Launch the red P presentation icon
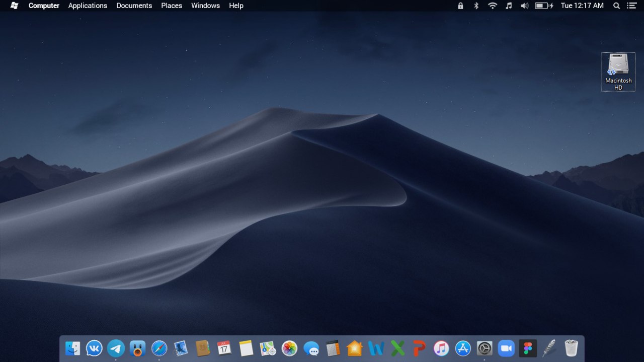The image size is (644, 362). point(419,348)
